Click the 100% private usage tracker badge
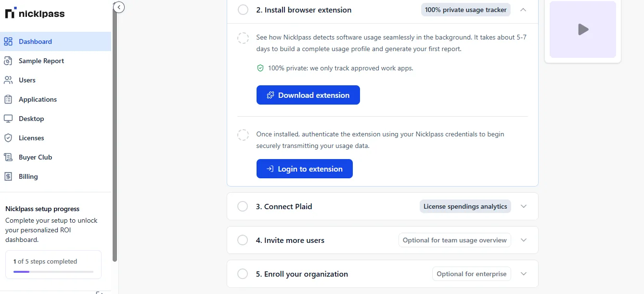 point(466,10)
